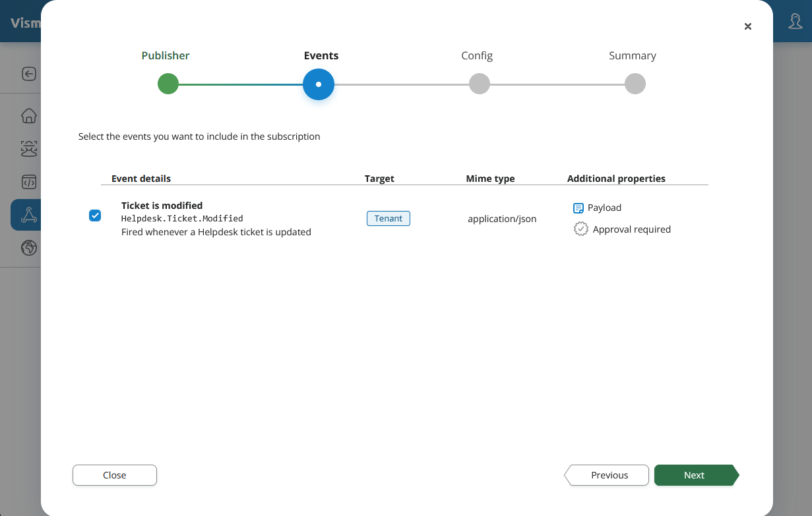Image resolution: width=812 pixels, height=516 pixels.
Task: Click the Close button at bottom left
Action: click(115, 475)
